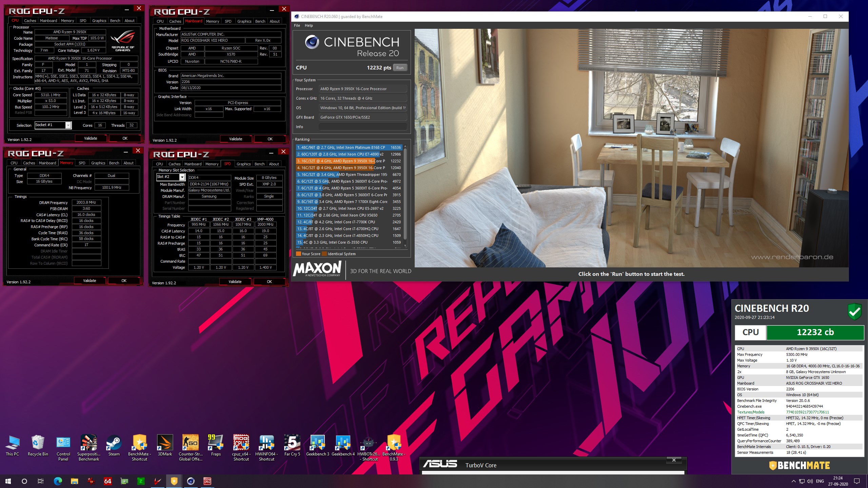
Task: Switch to Caches tab in CPU-tab CPU-Z window
Action: coord(30,21)
